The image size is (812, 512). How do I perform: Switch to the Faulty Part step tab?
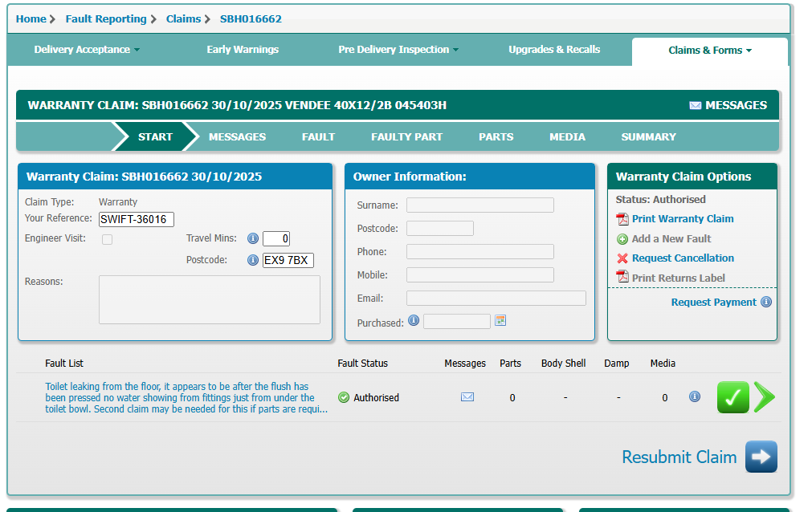406,137
